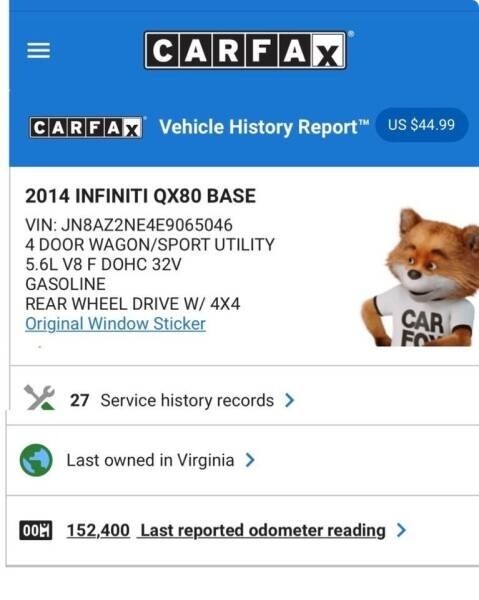This screenshot has width=479, height=600.
Task: Open the hamburger menu
Action: tap(38, 51)
